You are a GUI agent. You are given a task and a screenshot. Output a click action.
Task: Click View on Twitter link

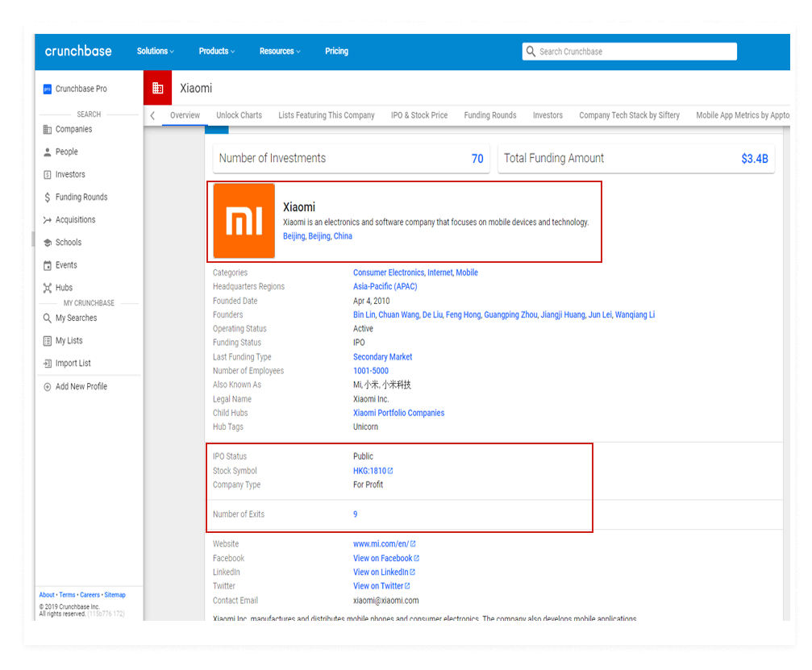[x=378, y=586]
